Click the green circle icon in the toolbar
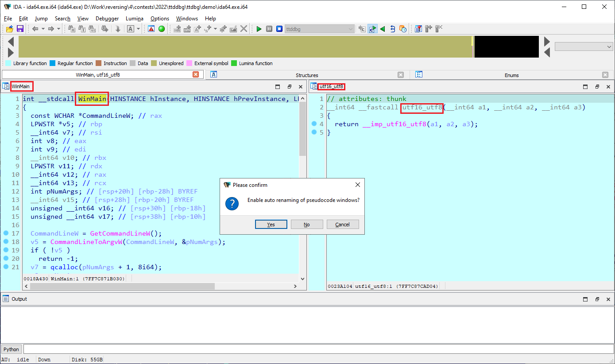615x364 pixels. 162,29
